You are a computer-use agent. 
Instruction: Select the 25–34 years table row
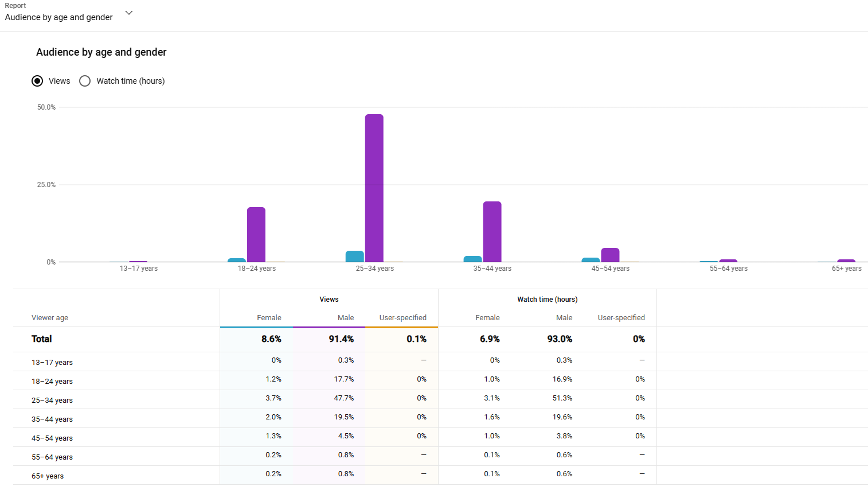[440, 399]
